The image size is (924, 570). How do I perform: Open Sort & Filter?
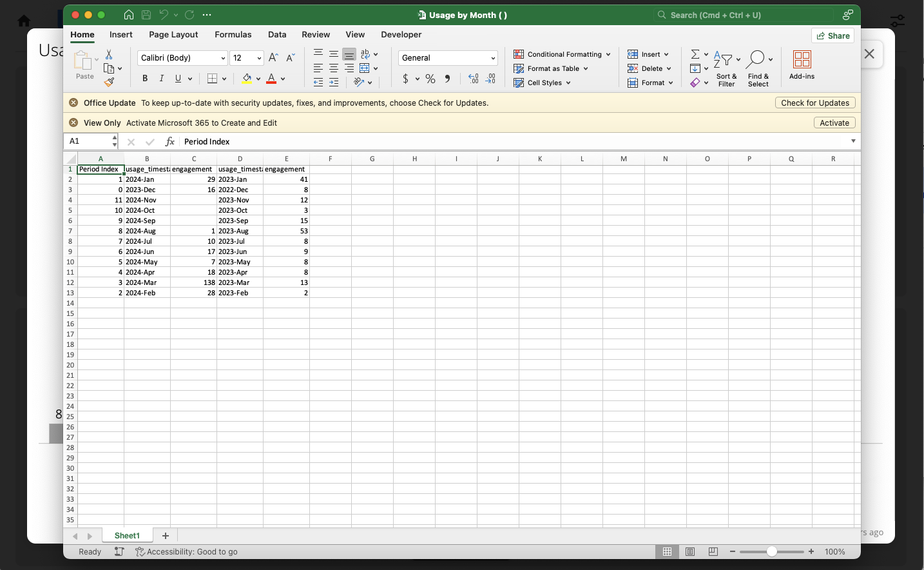(x=726, y=69)
